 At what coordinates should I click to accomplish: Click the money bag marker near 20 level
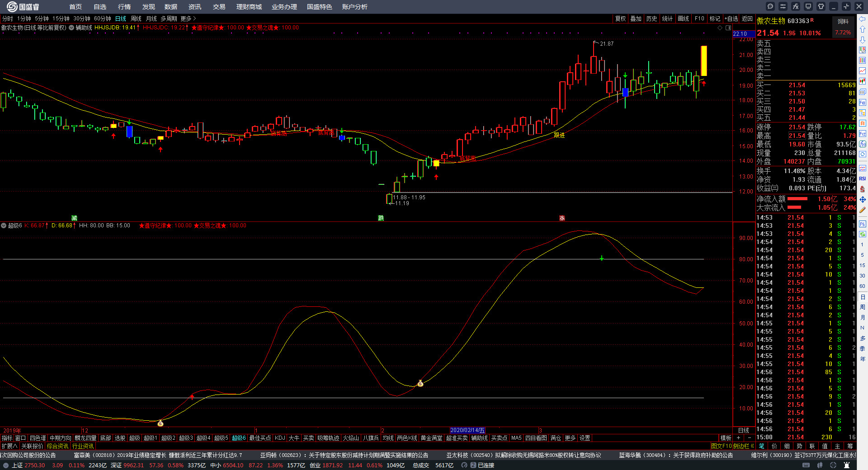click(420, 383)
